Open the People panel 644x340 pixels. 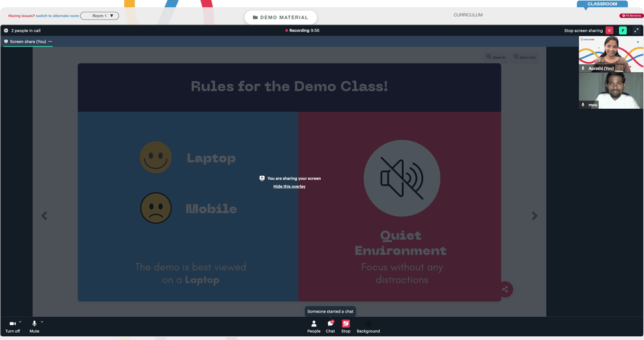[314, 327]
